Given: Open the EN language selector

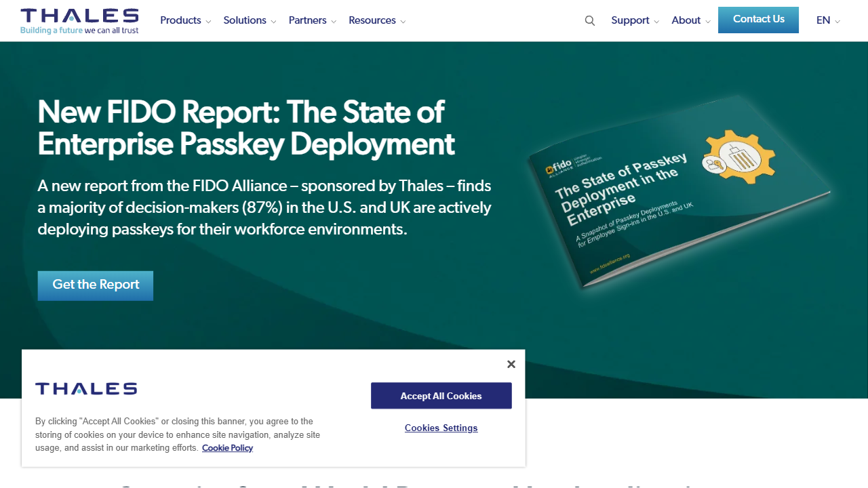Looking at the screenshot, I should (828, 20).
